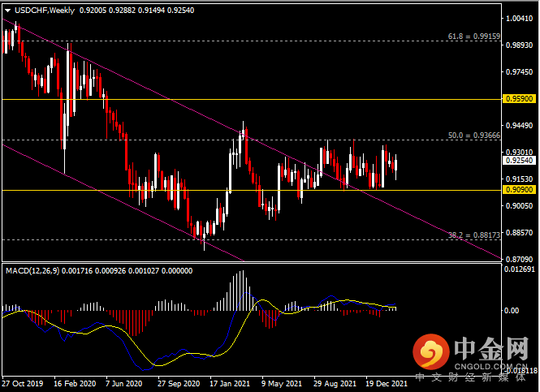
Task: Click the 0.91530 price scale value
Action: 519,179
